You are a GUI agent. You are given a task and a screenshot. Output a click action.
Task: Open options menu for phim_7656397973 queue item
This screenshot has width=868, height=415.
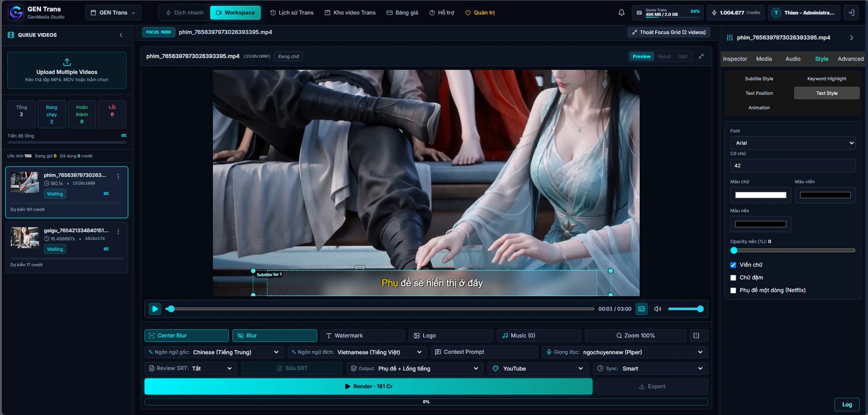118,176
